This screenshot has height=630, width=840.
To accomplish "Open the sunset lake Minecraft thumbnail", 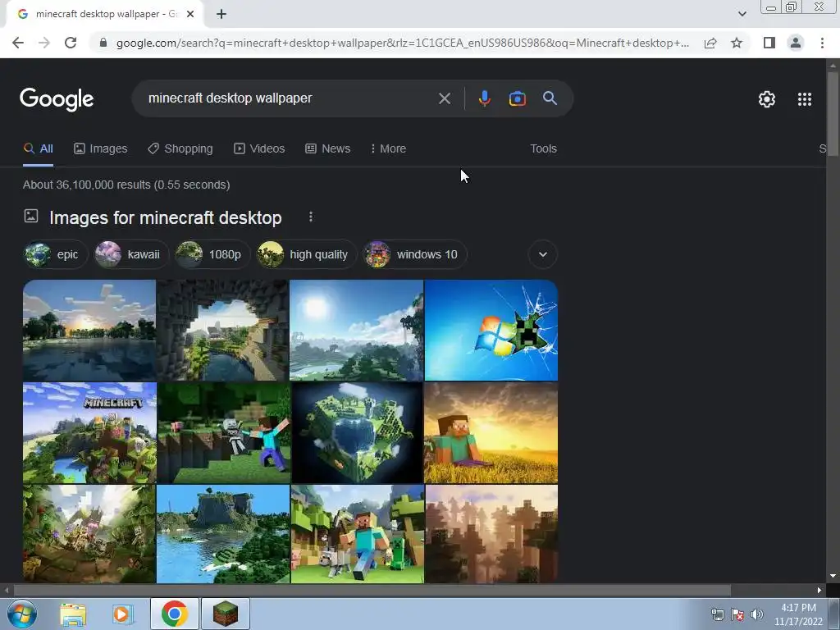I will click(89, 330).
